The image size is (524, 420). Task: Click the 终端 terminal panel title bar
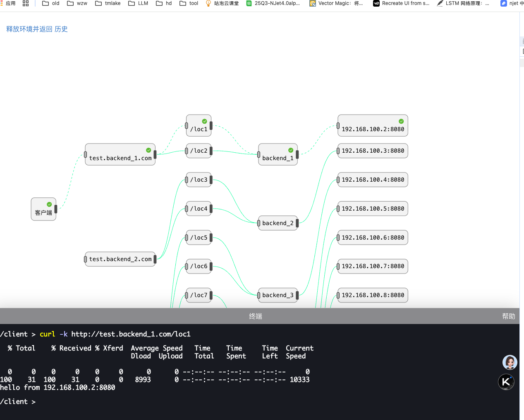coord(256,316)
